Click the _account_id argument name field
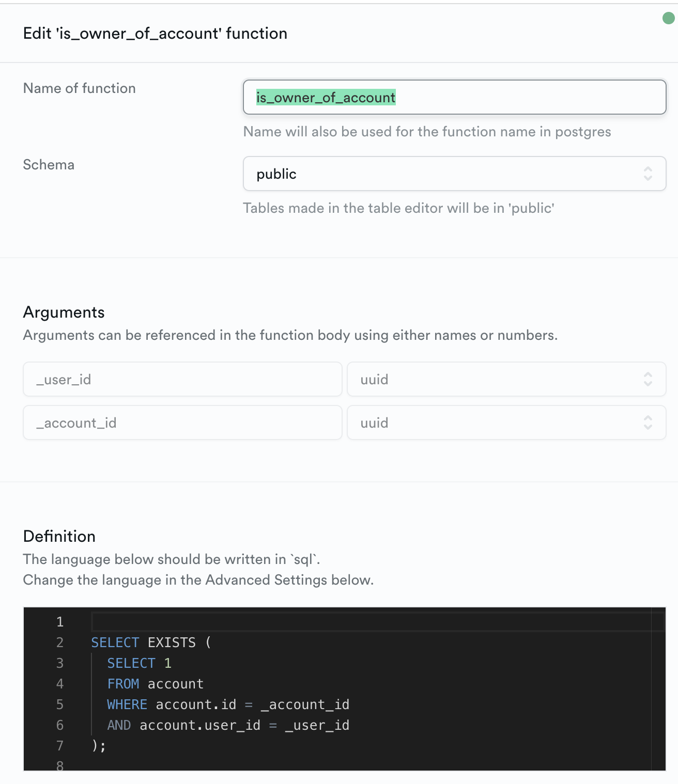The height and width of the screenshot is (784, 678). pos(182,422)
